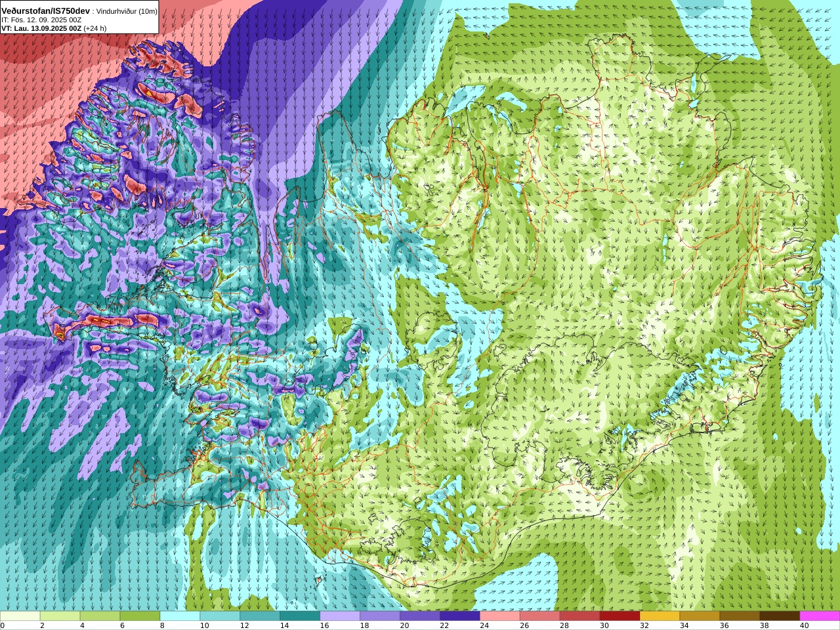The image size is (840, 630).
Task: Click the 34–36 ochre legend swatch
Action: (x=700, y=616)
